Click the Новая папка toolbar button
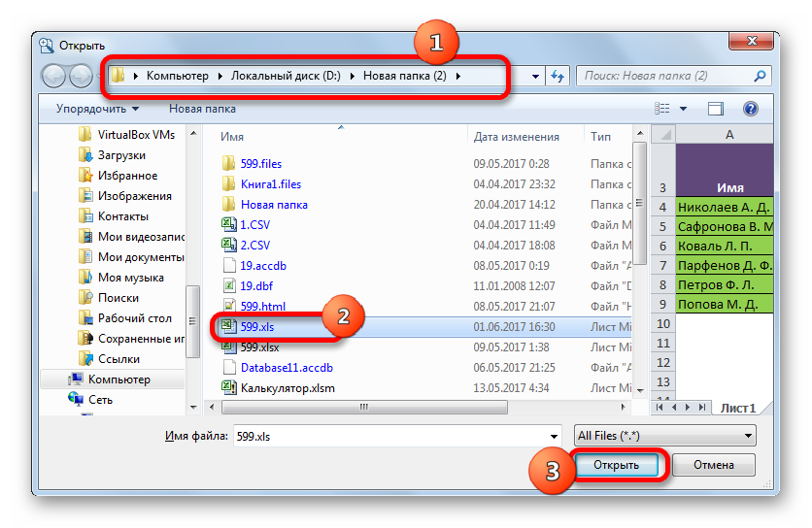812x528 pixels. tap(202, 109)
